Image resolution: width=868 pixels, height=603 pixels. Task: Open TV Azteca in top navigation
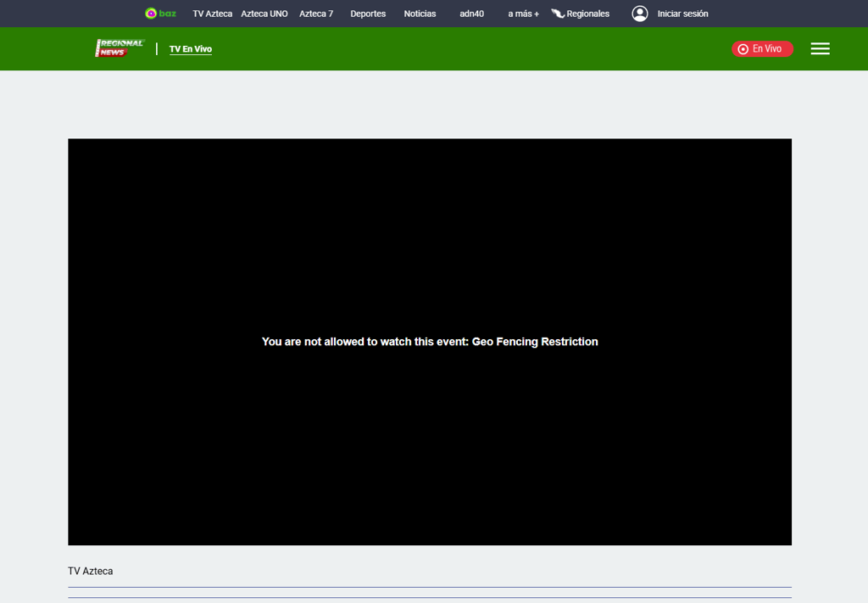(x=212, y=14)
